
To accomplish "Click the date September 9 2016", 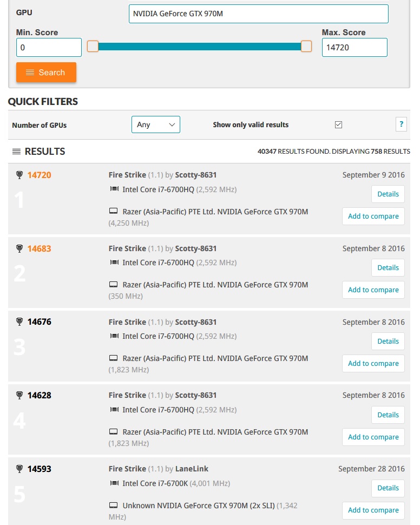I will pyautogui.click(x=373, y=175).
